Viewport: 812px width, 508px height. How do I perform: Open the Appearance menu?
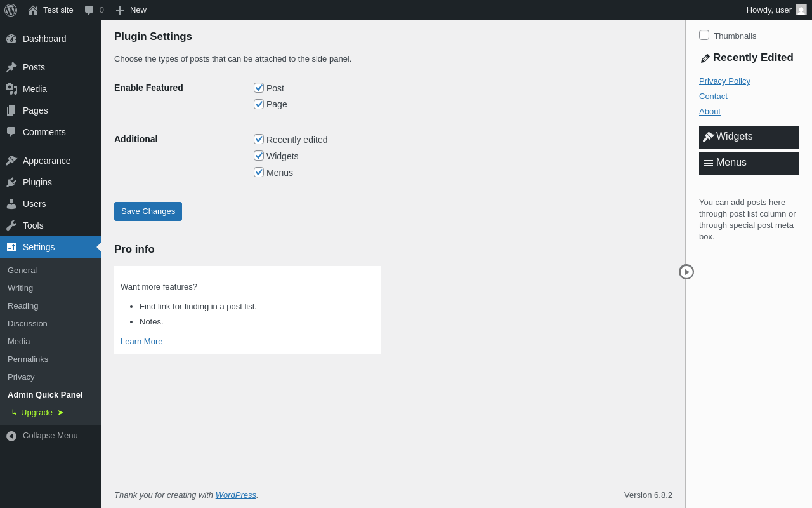coord(51,161)
